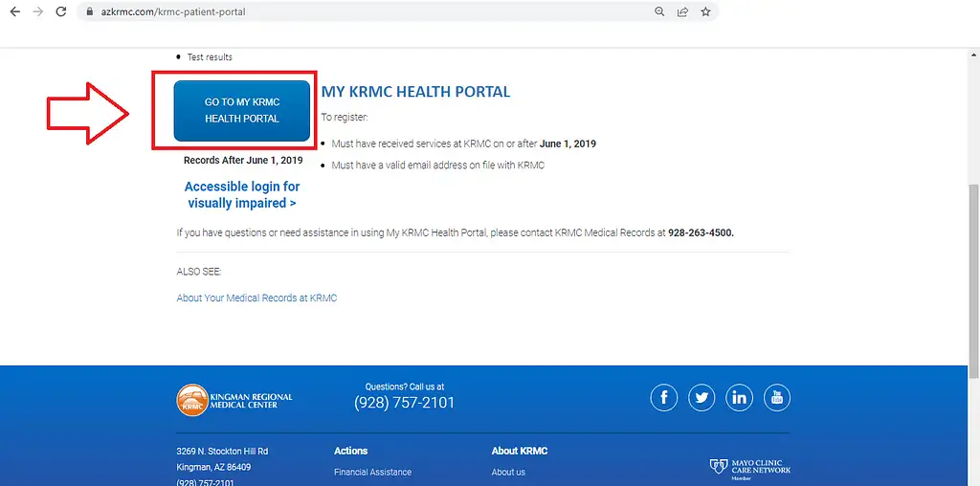The height and width of the screenshot is (486, 980).
Task: Click the Kingman Regional Medical Center logo
Action: (234, 400)
